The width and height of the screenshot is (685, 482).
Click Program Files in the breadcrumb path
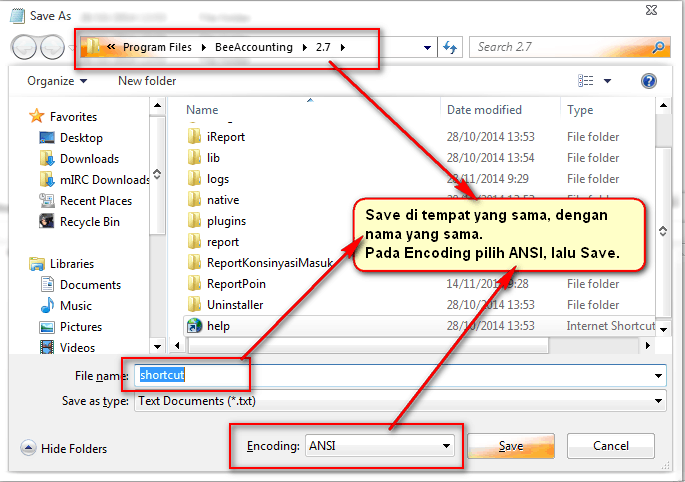[x=156, y=47]
